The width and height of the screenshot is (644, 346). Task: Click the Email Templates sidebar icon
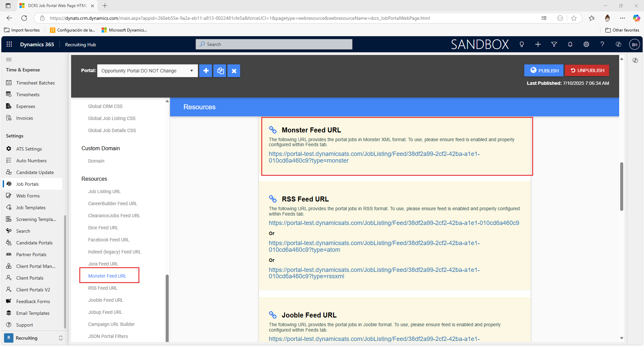tap(9, 313)
